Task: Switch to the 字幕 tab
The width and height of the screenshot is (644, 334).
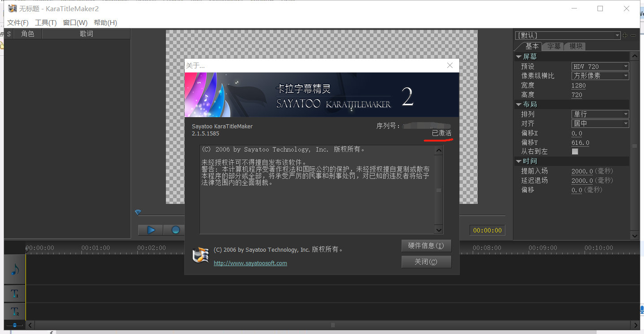Action: pyautogui.click(x=554, y=46)
